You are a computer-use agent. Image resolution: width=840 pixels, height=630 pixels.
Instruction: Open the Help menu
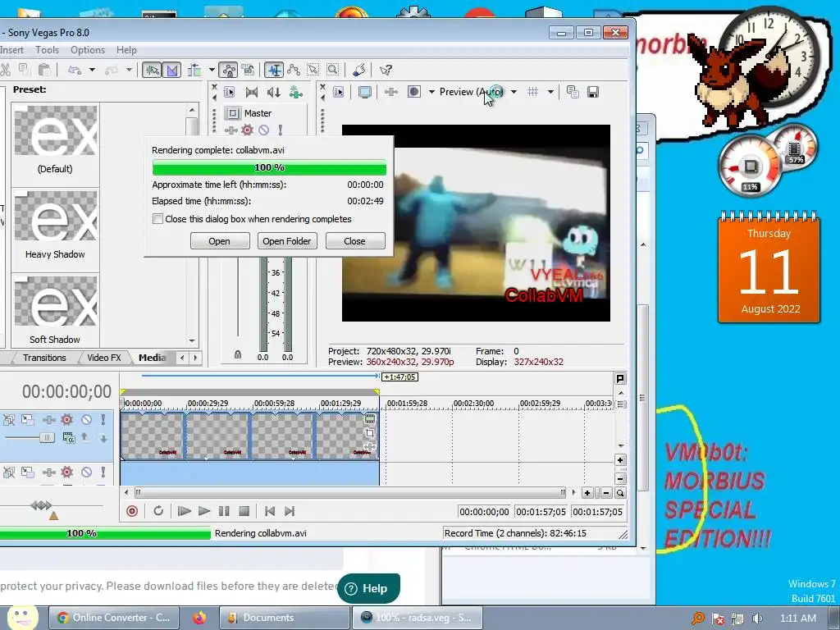coord(126,50)
